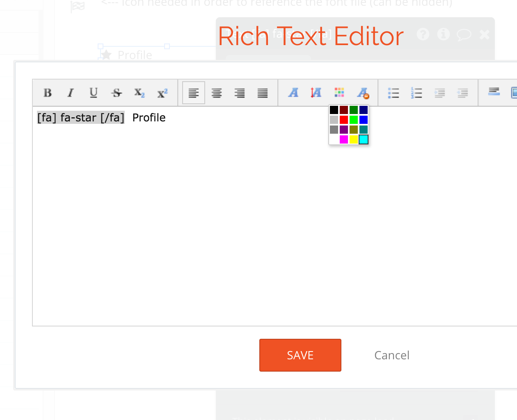Select the [fa] fa-star [/fa] token
517x420 pixels.
point(81,118)
